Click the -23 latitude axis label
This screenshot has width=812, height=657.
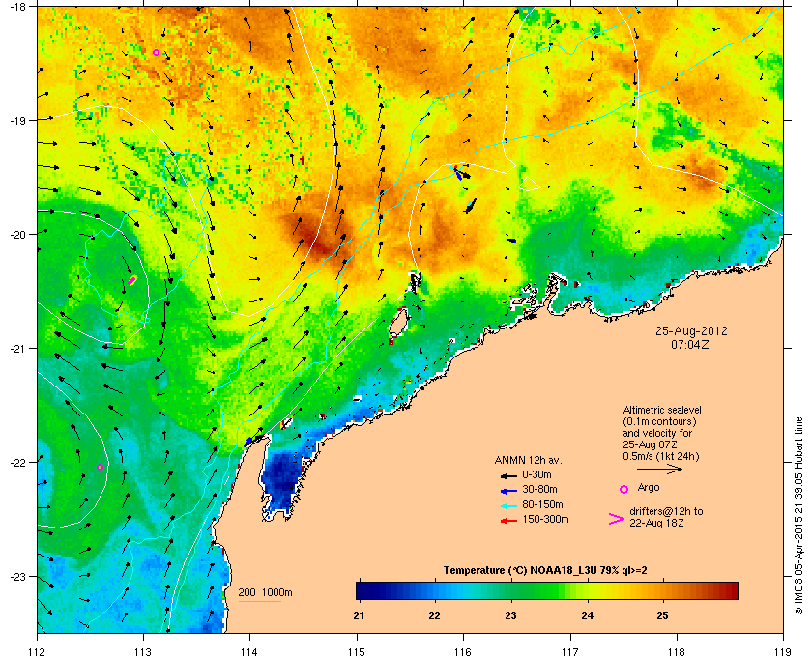pyautogui.click(x=16, y=576)
